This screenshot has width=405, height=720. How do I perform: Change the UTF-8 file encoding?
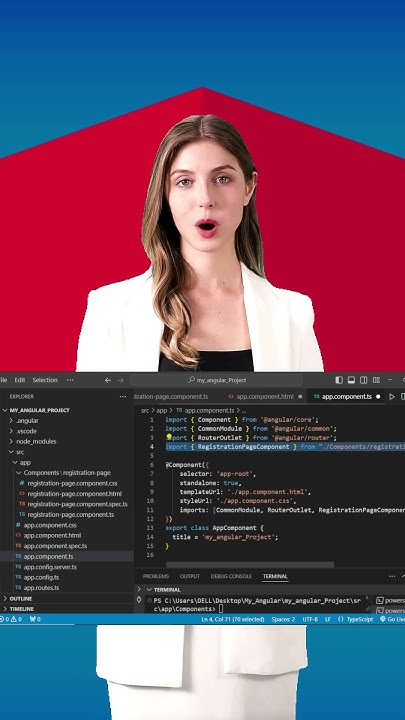coord(310,619)
